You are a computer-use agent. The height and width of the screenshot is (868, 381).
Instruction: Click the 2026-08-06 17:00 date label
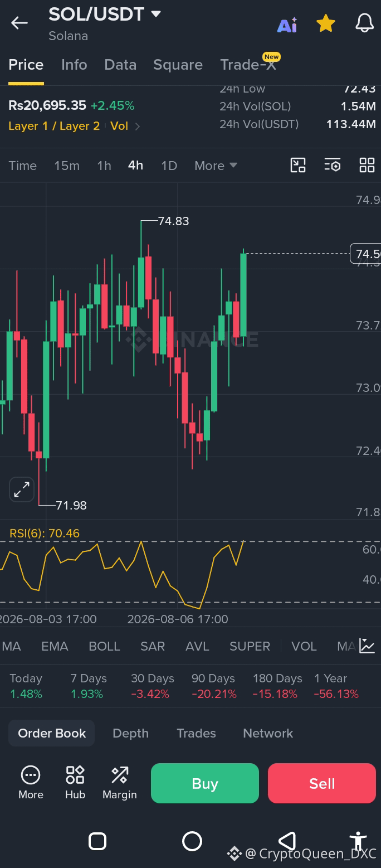coord(178,619)
